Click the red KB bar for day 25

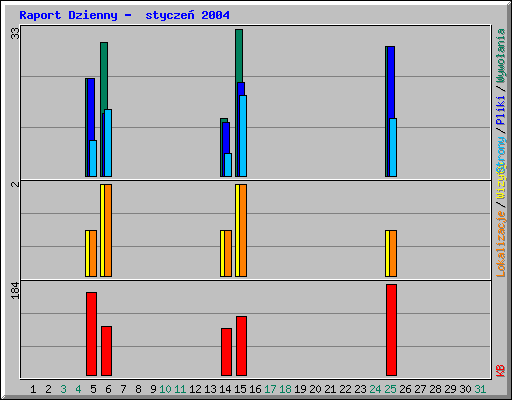(x=391, y=330)
